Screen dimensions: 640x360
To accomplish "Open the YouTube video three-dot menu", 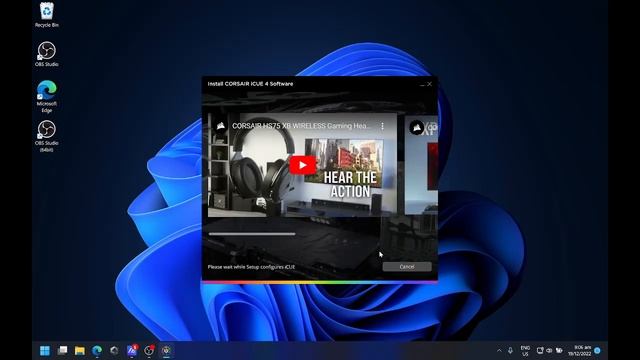I will pyautogui.click(x=382, y=126).
